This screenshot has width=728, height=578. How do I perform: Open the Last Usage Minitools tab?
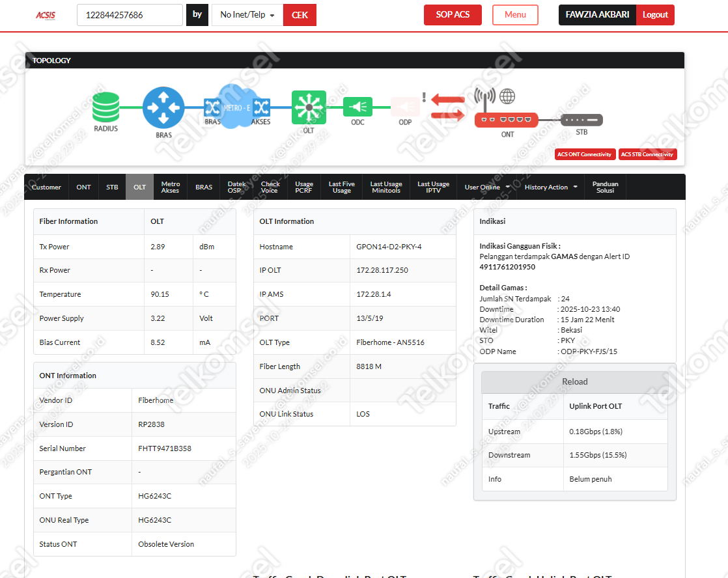386,187
